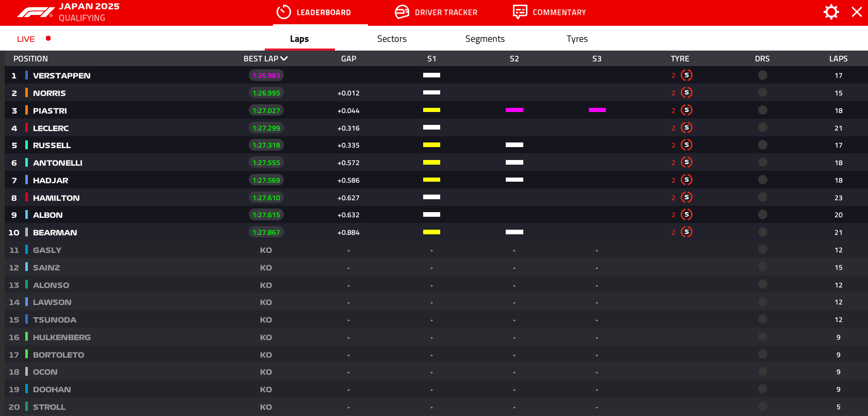Click the POSITION column header

[30, 59]
